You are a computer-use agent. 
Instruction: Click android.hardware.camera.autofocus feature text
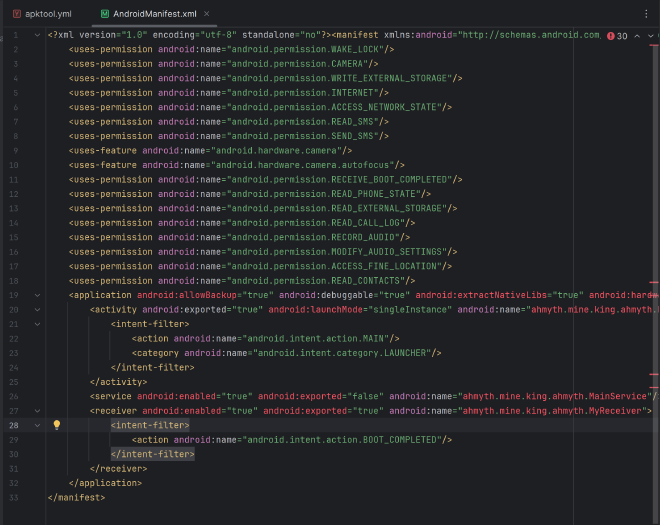pyautogui.click(x=302, y=165)
